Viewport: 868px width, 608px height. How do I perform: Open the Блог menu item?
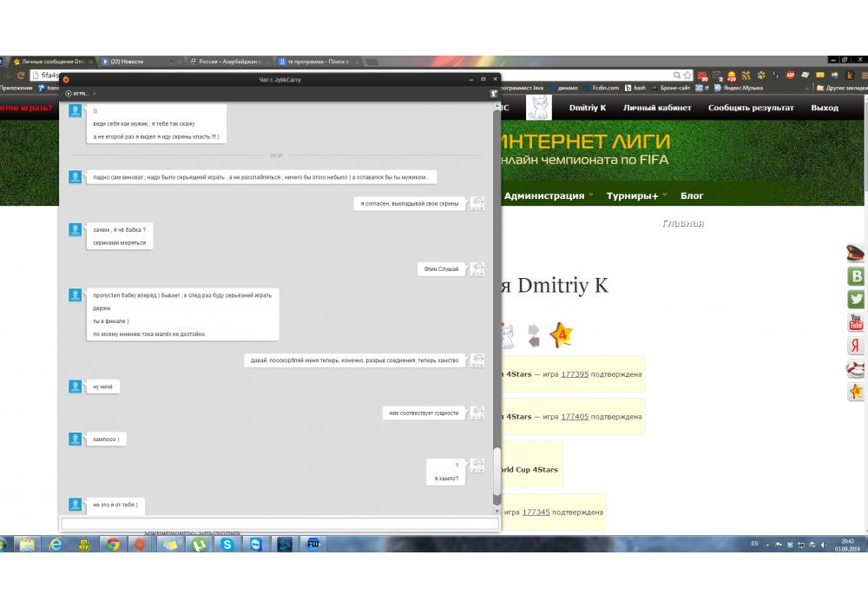(x=692, y=195)
